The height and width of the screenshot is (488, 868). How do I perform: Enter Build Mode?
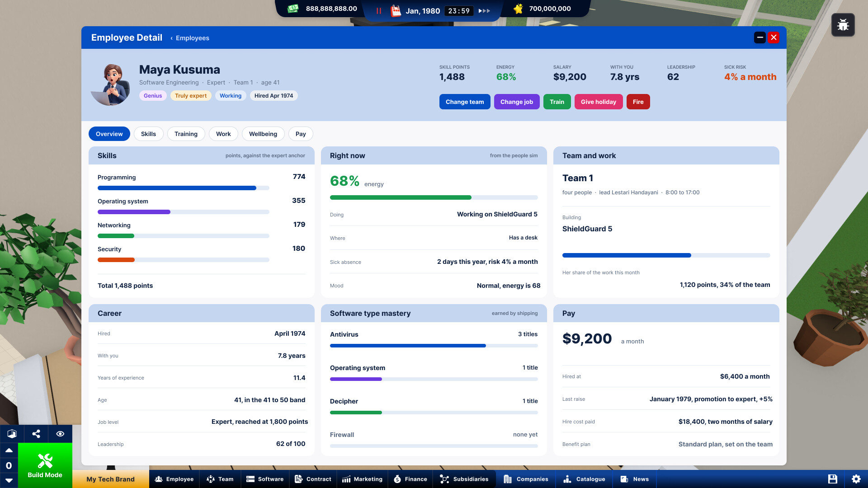pyautogui.click(x=45, y=465)
